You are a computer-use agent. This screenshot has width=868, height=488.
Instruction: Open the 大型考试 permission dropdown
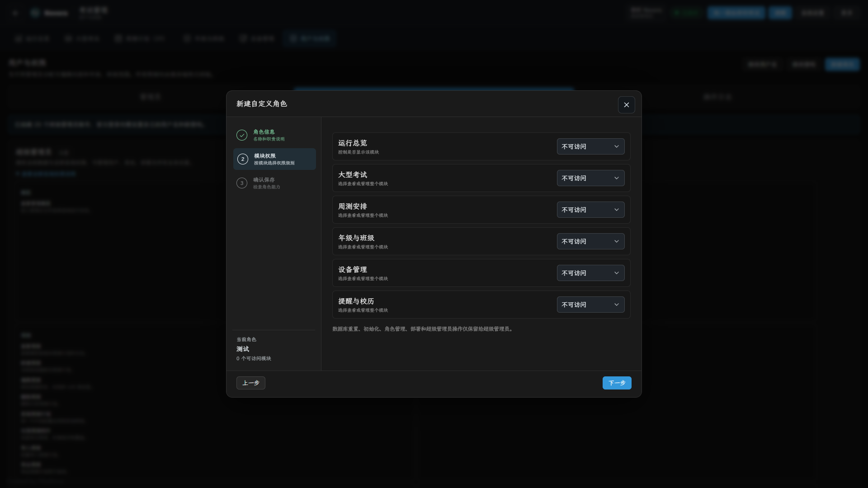(x=590, y=178)
